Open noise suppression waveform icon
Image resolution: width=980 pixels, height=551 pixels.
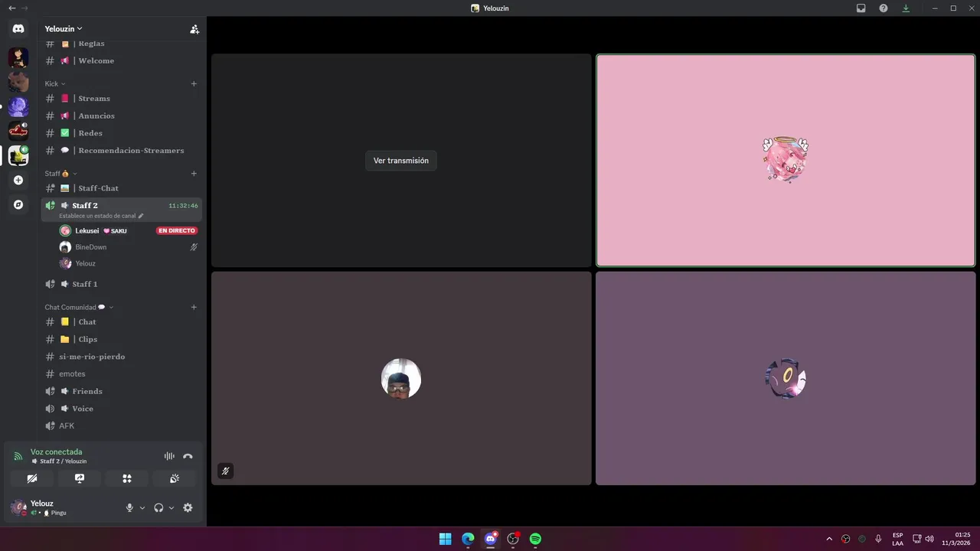tap(169, 456)
